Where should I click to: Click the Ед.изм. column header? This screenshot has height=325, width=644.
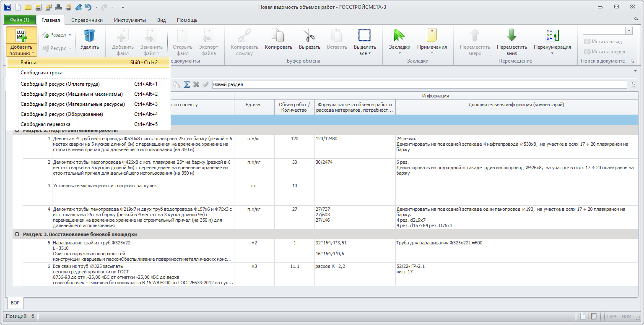point(254,107)
